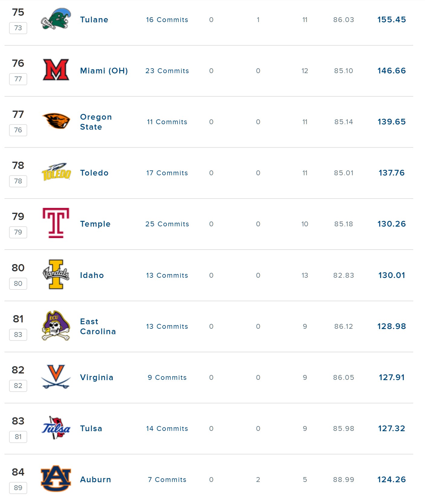Select the Temple T logo
425x504 pixels.
click(56, 223)
